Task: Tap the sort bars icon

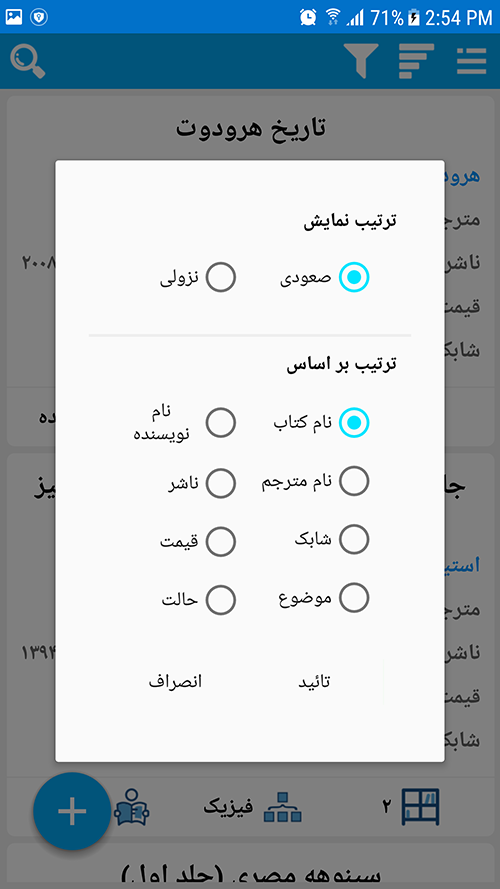Action: coord(417,61)
